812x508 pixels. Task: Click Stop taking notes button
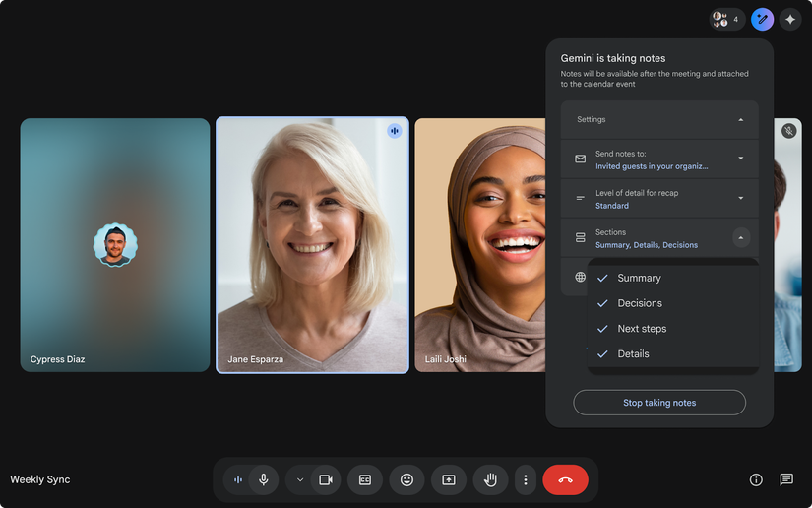point(659,403)
